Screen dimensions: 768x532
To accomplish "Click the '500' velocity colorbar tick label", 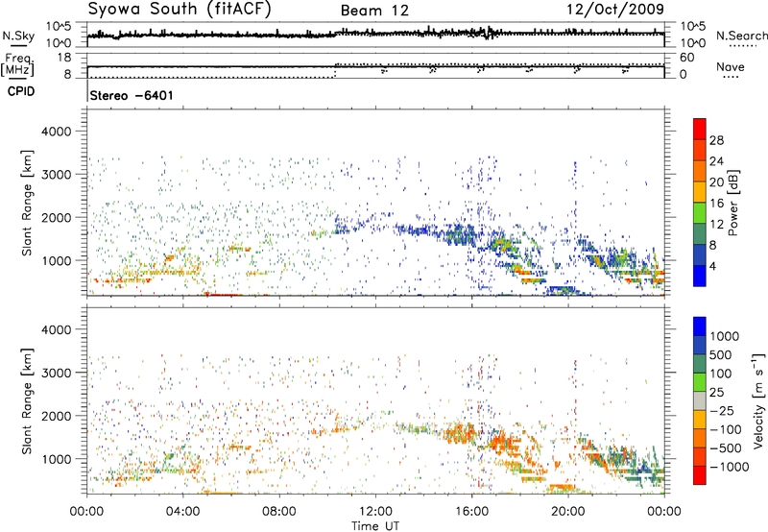I will [721, 354].
